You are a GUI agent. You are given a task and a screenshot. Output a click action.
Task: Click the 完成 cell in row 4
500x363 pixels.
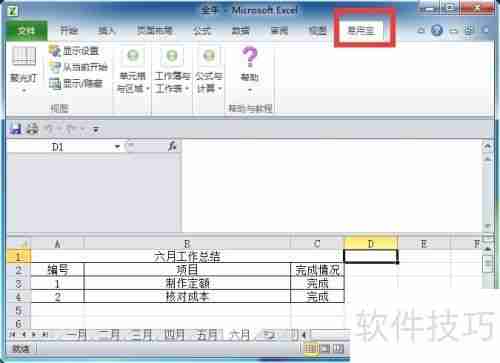[317, 297]
